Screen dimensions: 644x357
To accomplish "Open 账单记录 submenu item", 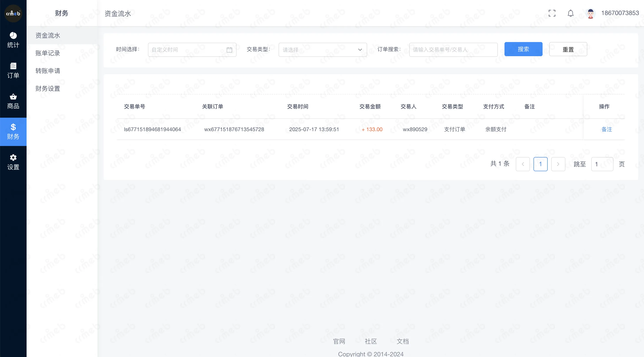I will coord(62,53).
